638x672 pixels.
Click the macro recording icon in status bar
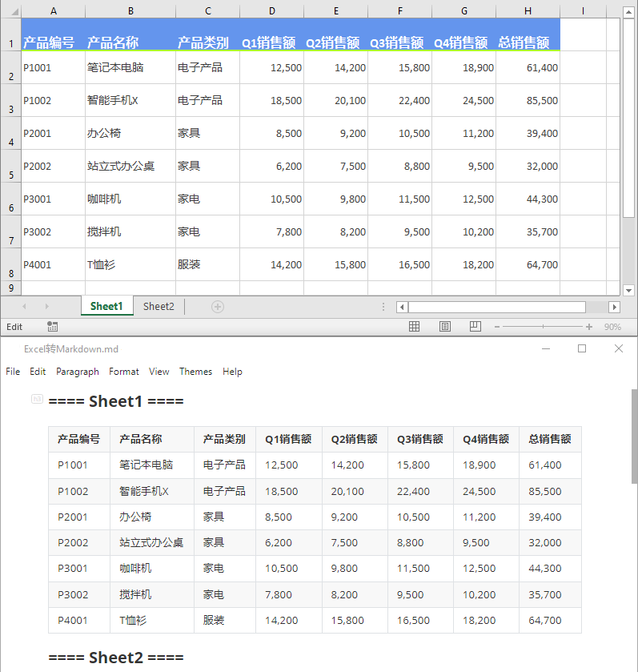coord(52,327)
